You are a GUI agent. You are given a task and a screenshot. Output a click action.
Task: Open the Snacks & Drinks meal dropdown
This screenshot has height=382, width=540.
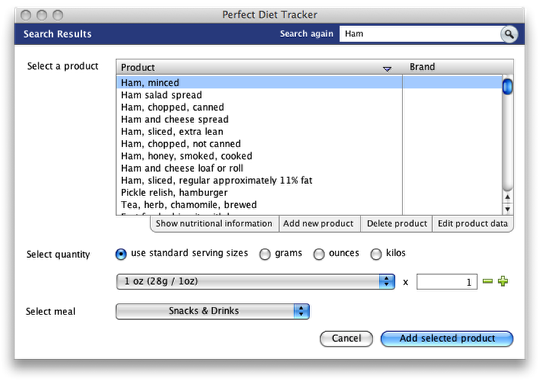coord(212,311)
